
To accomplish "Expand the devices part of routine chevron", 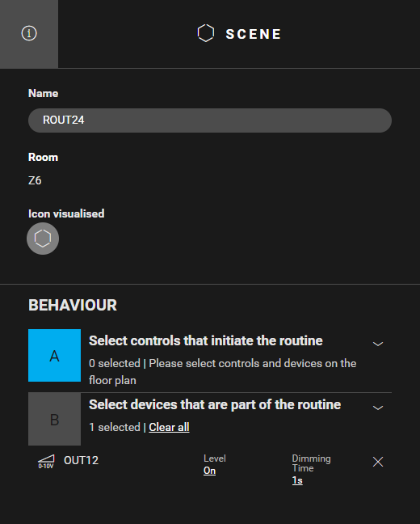I will click(378, 408).
